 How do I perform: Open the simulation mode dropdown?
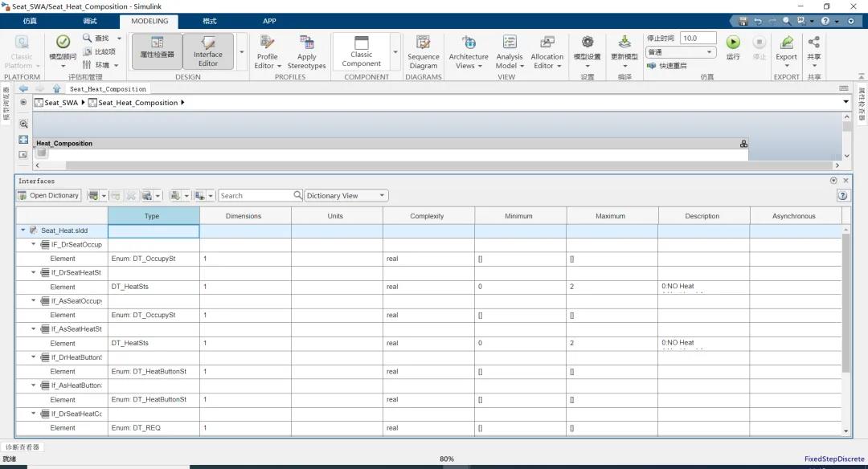pos(681,52)
